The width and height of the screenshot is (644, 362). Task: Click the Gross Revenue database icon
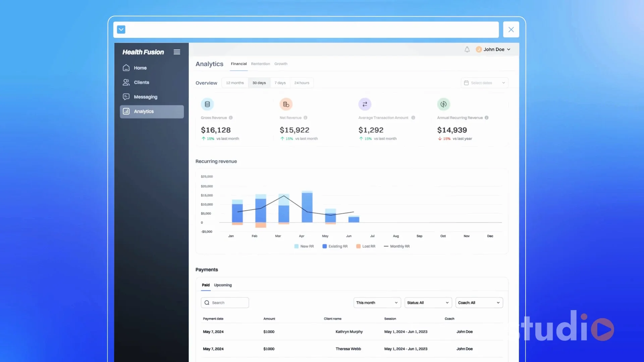coord(207,104)
